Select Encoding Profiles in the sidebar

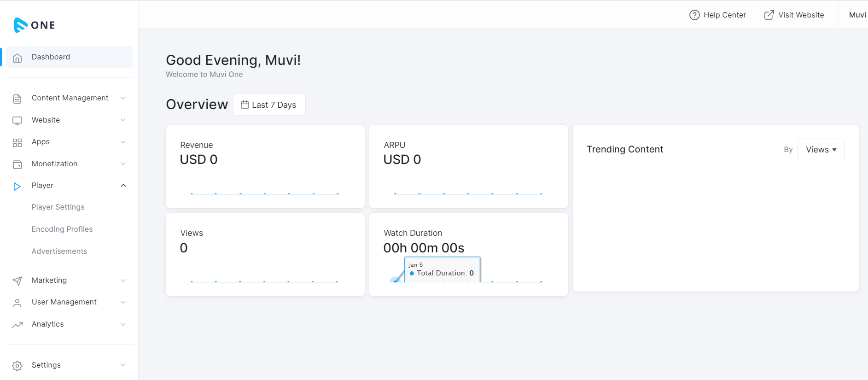62,229
